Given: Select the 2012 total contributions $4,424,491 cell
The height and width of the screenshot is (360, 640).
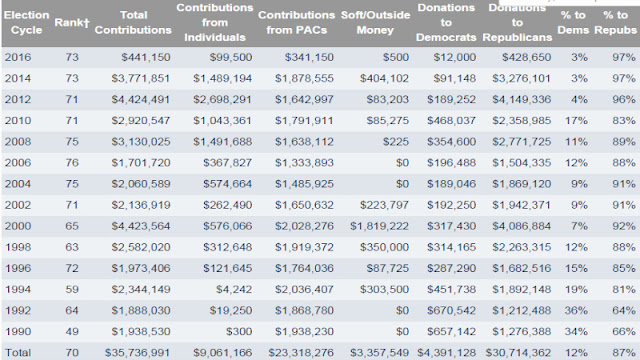Looking at the screenshot, I should (x=141, y=99).
